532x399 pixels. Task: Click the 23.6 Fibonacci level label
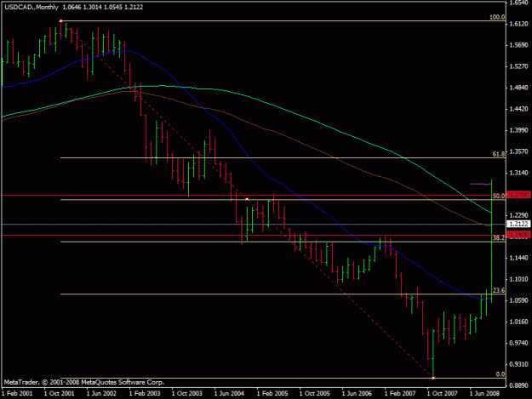[x=499, y=290]
